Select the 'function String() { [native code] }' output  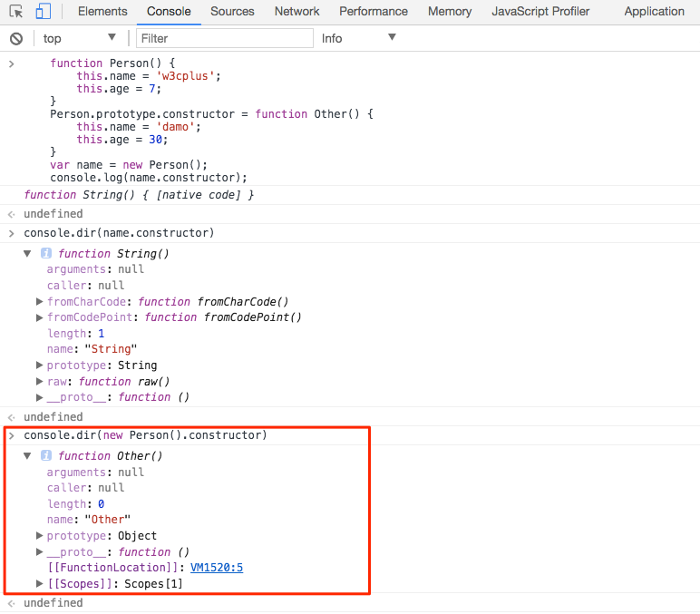(x=139, y=195)
